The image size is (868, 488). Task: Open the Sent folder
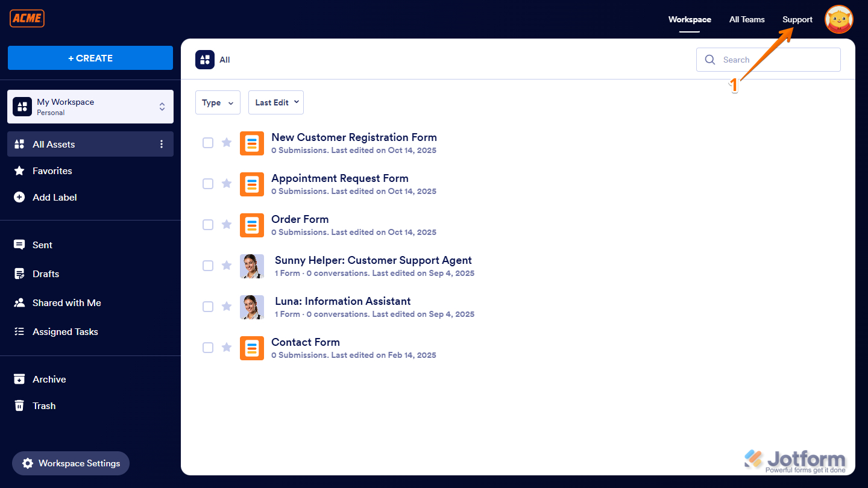[x=42, y=245]
